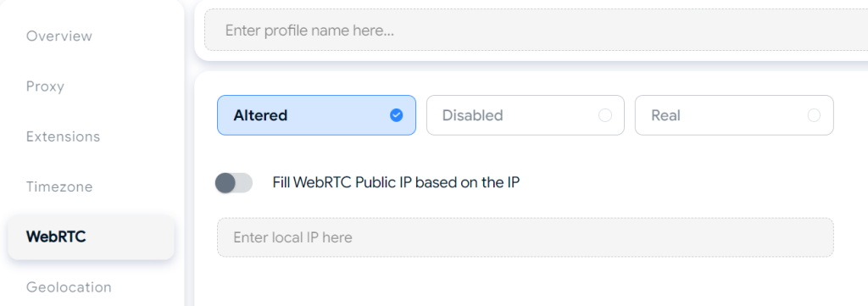
Task: Choose the Disabled WebRTC mode card
Action: point(526,115)
